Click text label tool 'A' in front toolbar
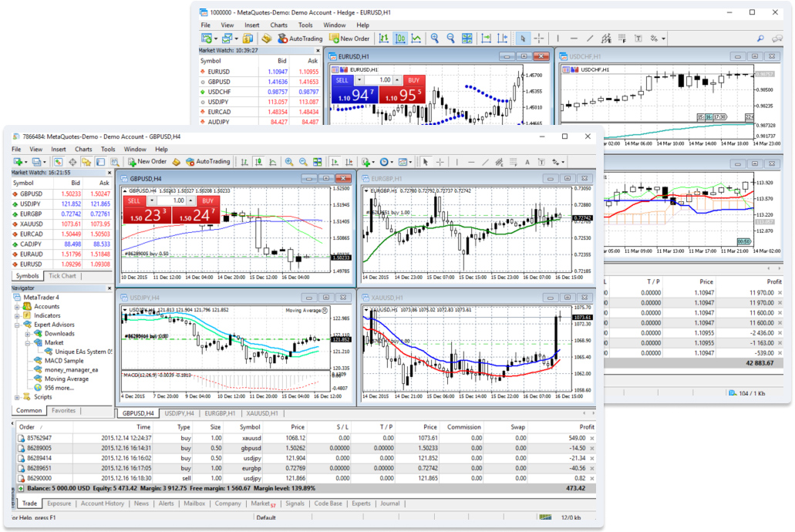The height and width of the screenshot is (532, 795). (527, 162)
